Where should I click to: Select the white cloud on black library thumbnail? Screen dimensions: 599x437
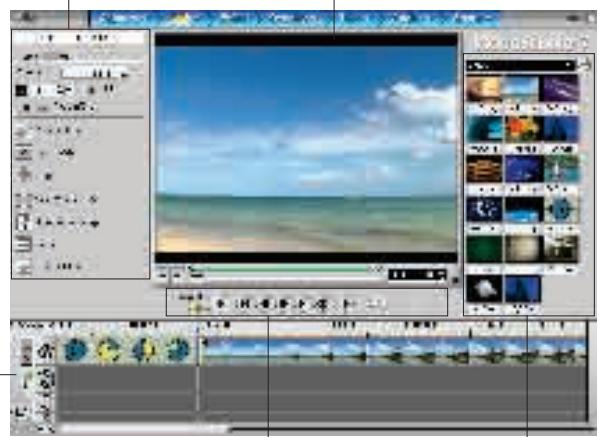[x=484, y=289]
